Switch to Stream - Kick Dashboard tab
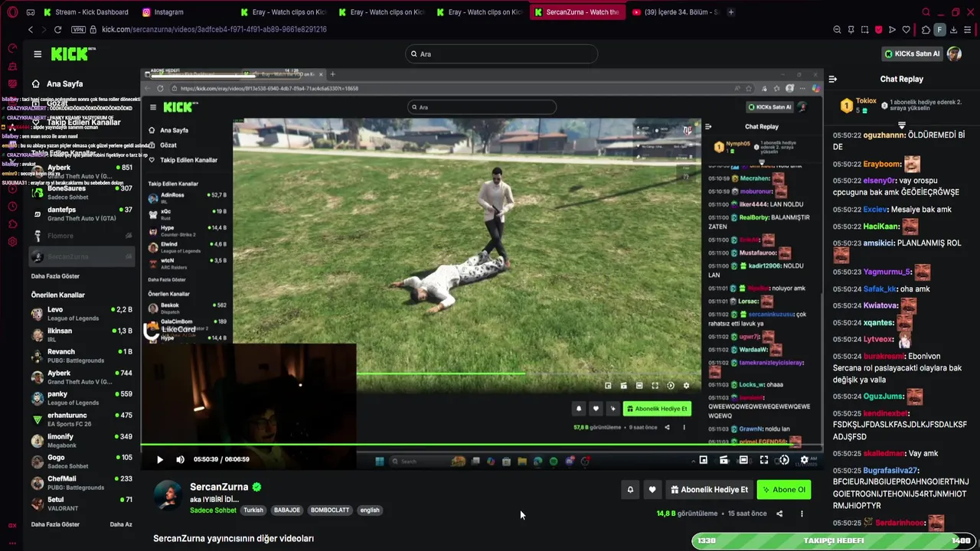Image resolution: width=980 pixels, height=551 pixels. tap(86, 12)
